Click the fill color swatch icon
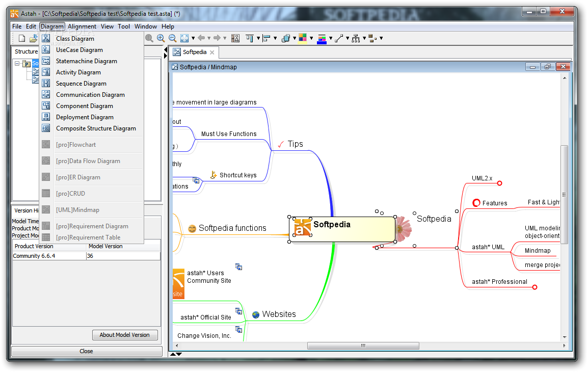This screenshot has height=372, width=588. pyautogui.click(x=303, y=38)
